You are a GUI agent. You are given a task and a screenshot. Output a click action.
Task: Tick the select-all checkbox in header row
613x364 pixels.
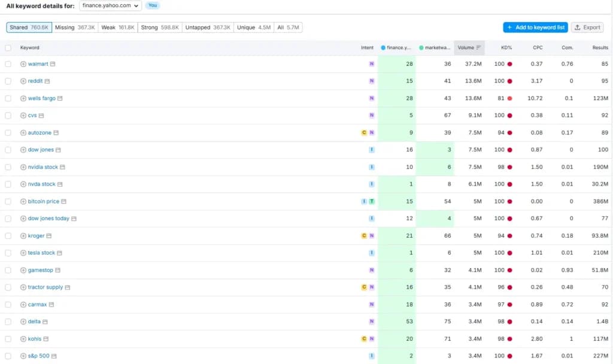[x=8, y=48]
